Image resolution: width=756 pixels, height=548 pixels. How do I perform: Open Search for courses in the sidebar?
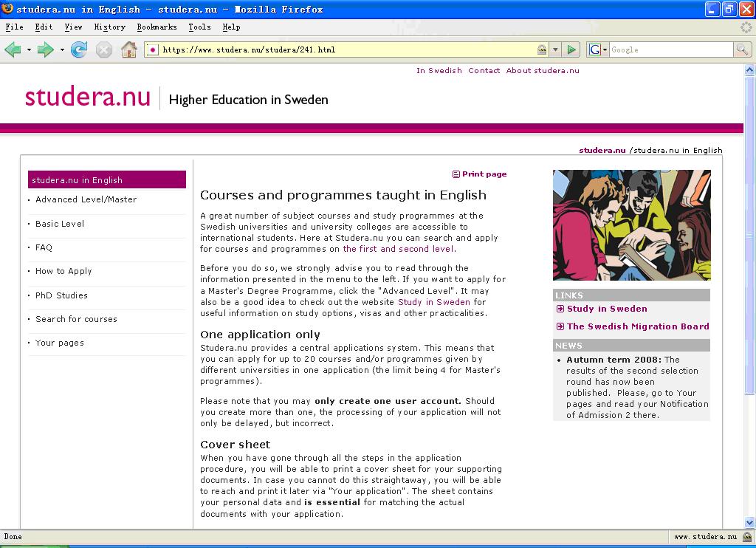click(x=76, y=319)
